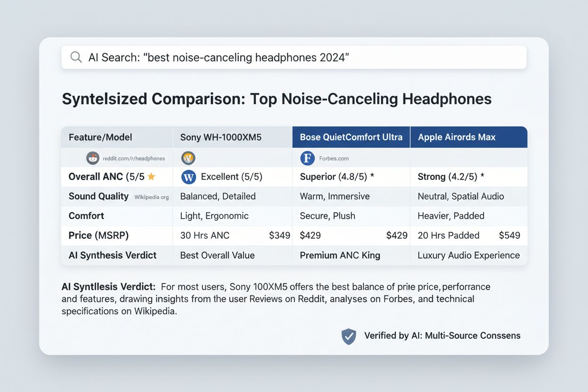Click the Wikipedia.org label beside Sound Quality

click(x=151, y=197)
